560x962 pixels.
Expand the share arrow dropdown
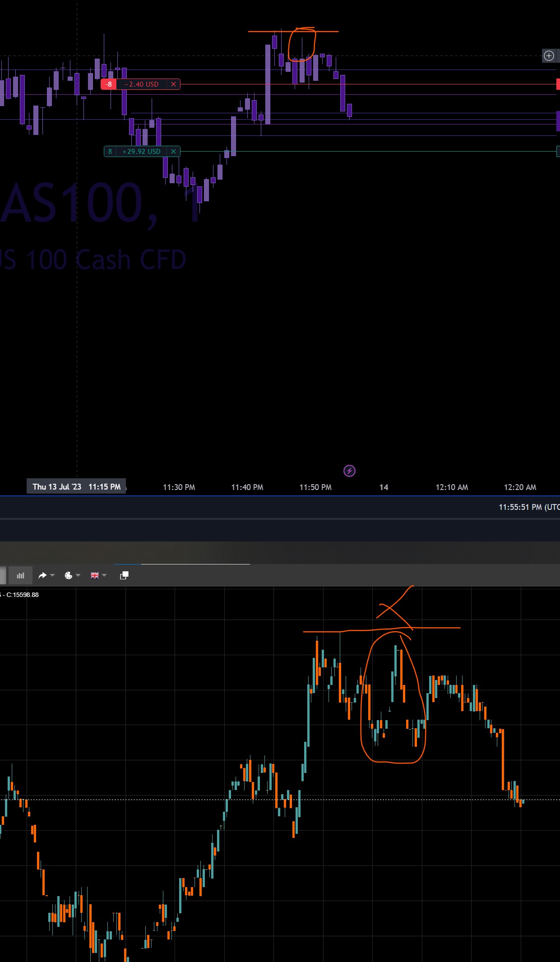(x=52, y=575)
